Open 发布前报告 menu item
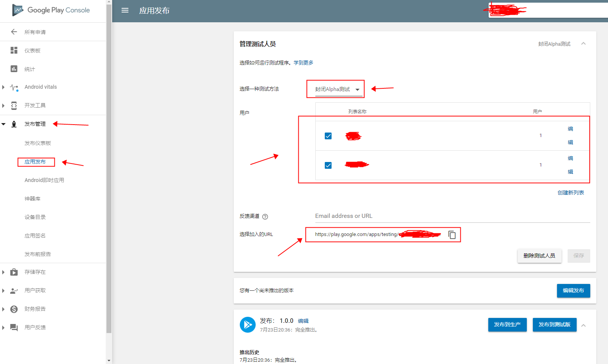The image size is (608, 364). pos(38,254)
